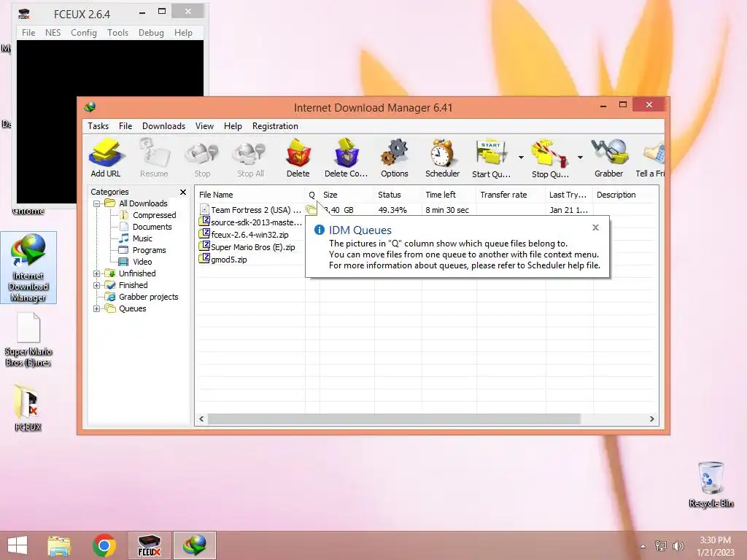
Task: Sort by the Status column header
Action: pyautogui.click(x=398, y=195)
